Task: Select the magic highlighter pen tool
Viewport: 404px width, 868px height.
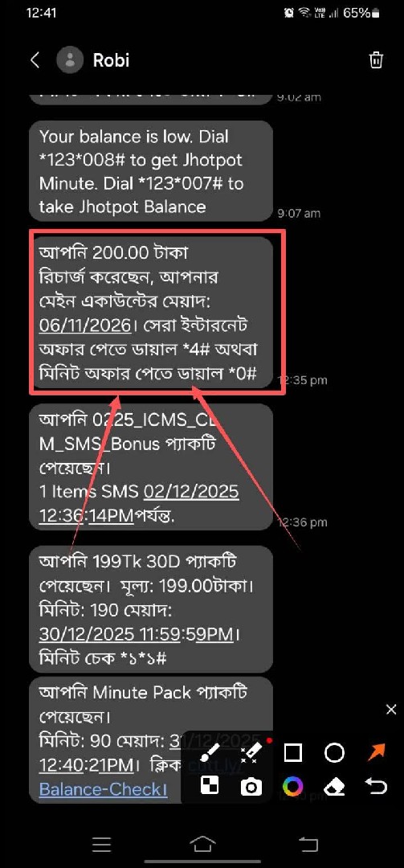Action: pyautogui.click(x=251, y=752)
